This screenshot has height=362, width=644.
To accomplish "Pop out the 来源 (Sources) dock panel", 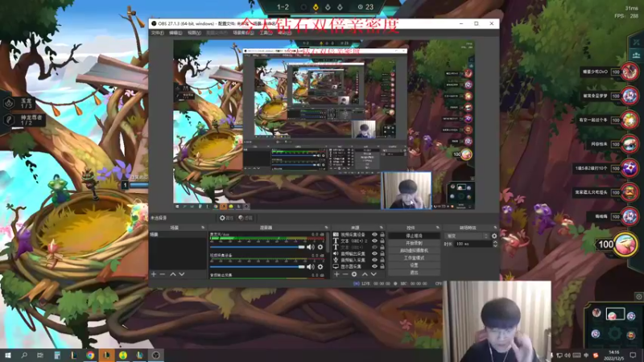I will coord(382,228).
